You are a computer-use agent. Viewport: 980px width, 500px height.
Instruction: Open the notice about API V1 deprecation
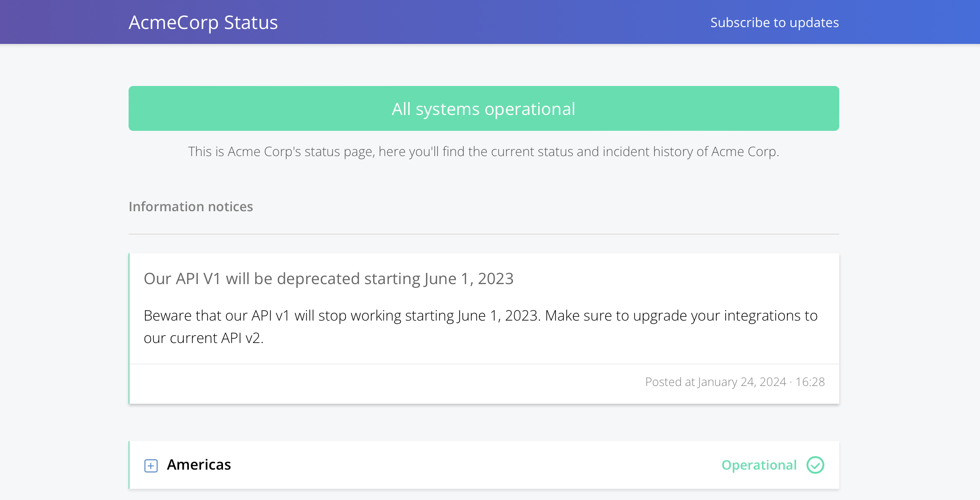[x=328, y=279]
